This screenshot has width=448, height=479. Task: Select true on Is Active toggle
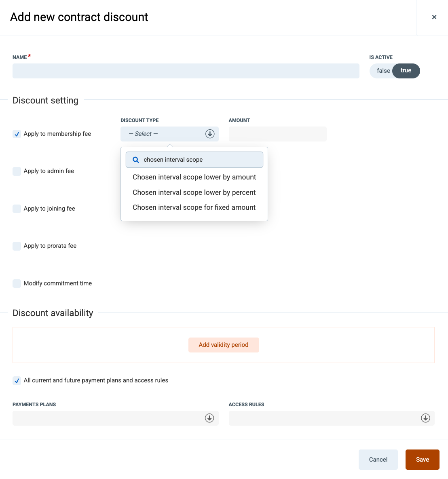click(x=406, y=71)
